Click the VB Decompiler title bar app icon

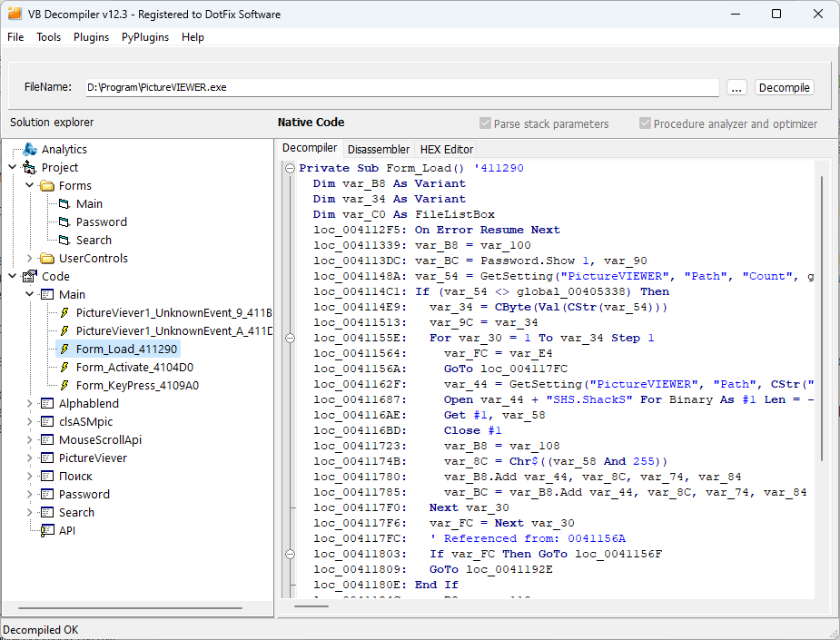15,14
